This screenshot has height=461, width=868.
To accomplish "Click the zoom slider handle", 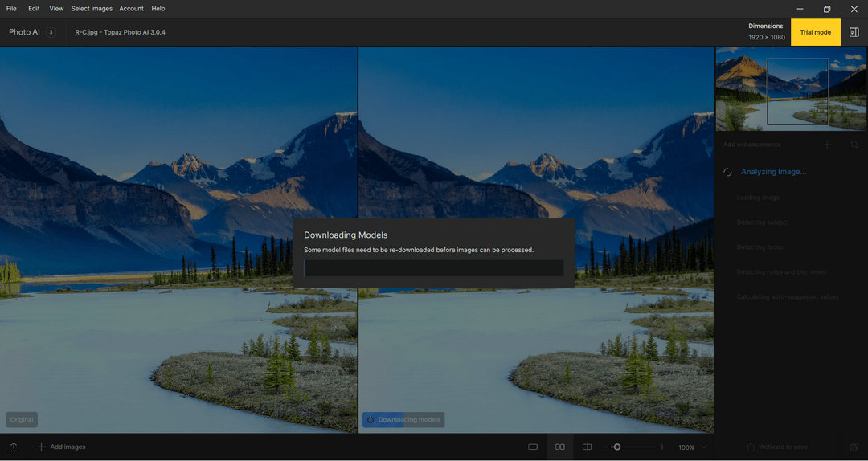I will (x=616, y=447).
